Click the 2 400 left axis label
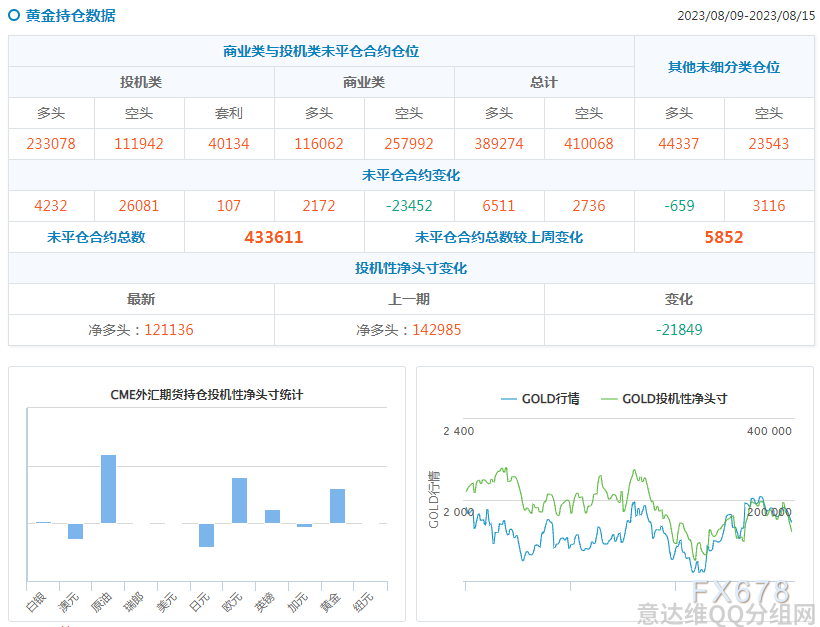Image resolution: width=820 pixels, height=627 pixels. coord(459,431)
